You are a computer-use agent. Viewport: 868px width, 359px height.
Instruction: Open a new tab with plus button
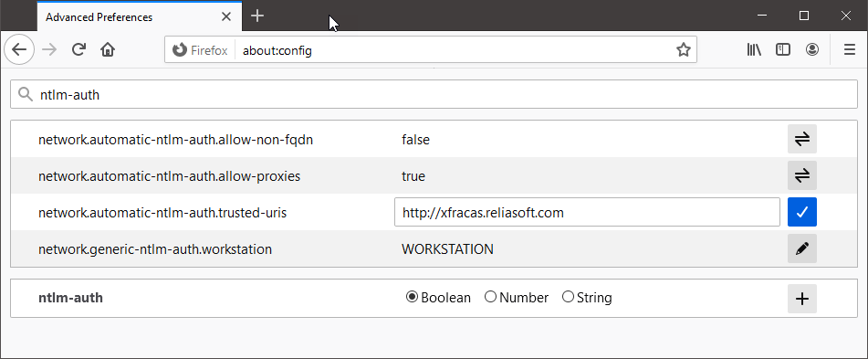257,16
